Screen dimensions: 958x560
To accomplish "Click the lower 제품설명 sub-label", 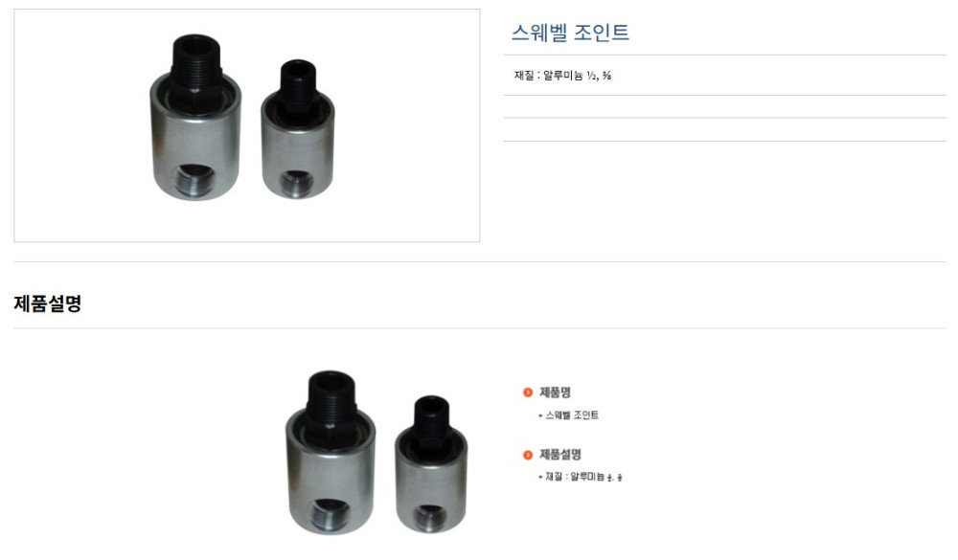I will (560, 455).
